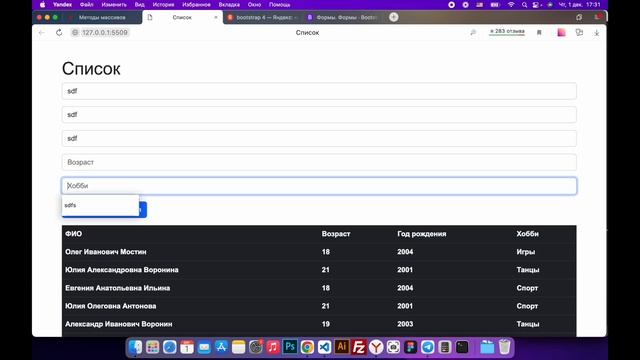Click the Список page heading
Viewport: 640px width, 360px height.
point(91,69)
